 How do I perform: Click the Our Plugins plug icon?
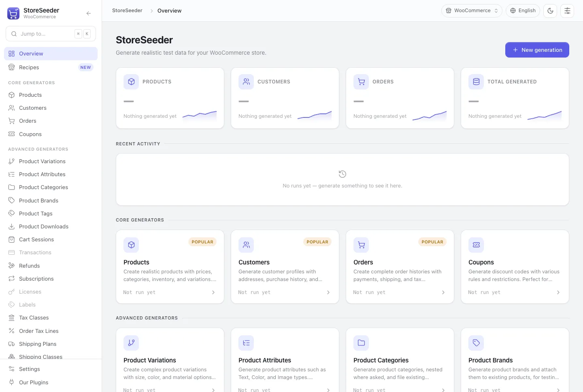[x=12, y=382]
